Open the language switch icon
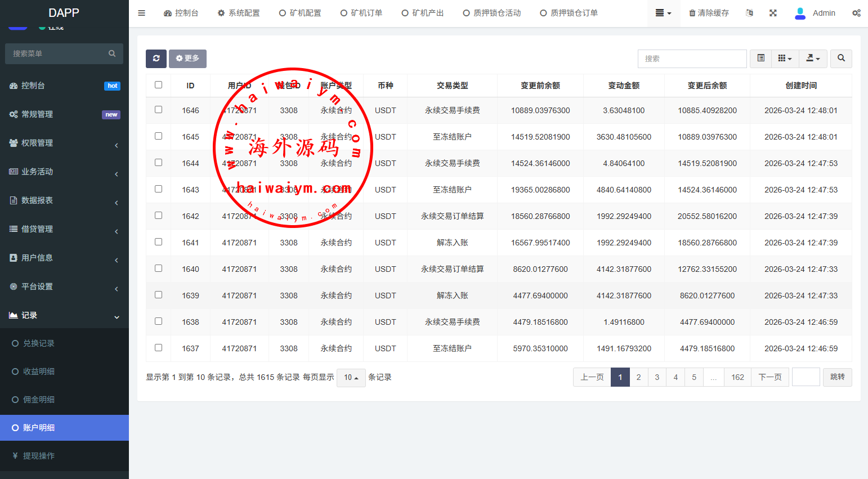 point(749,13)
